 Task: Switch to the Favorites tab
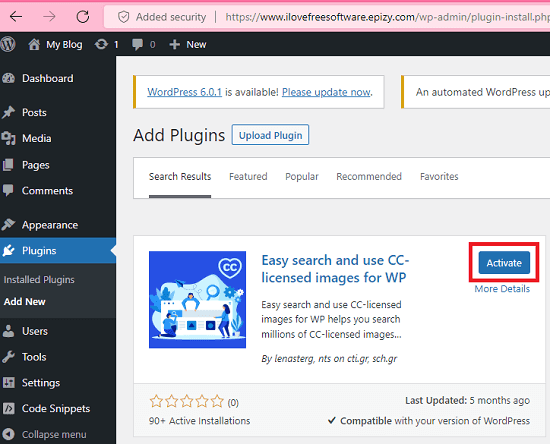(439, 176)
